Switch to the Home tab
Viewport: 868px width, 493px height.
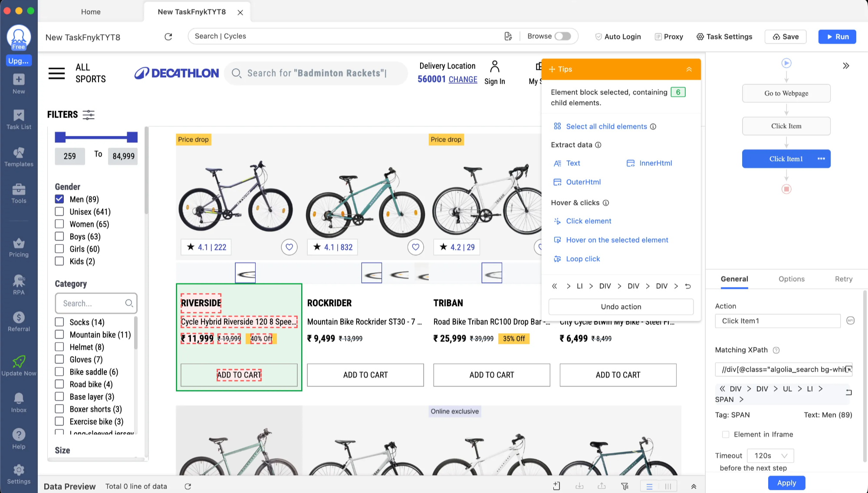point(91,12)
